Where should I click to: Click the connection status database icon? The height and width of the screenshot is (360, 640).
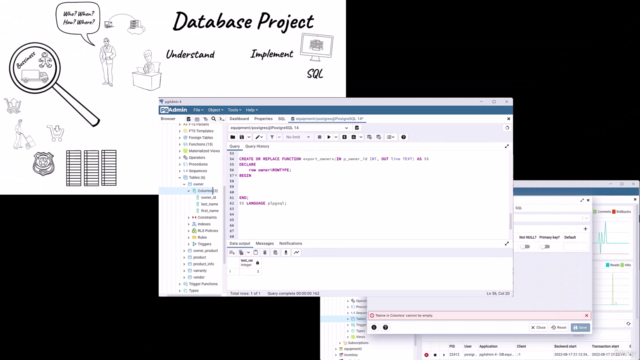(357, 128)
